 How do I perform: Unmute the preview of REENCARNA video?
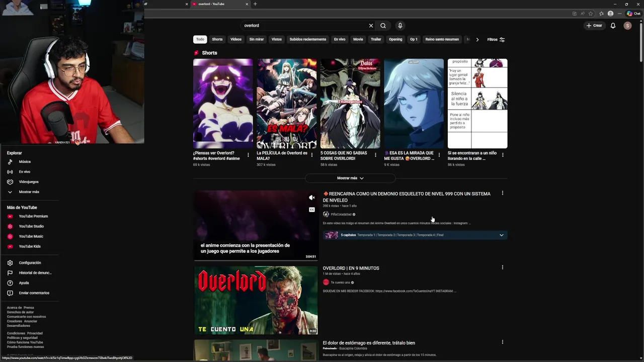[x=312, y=198]
